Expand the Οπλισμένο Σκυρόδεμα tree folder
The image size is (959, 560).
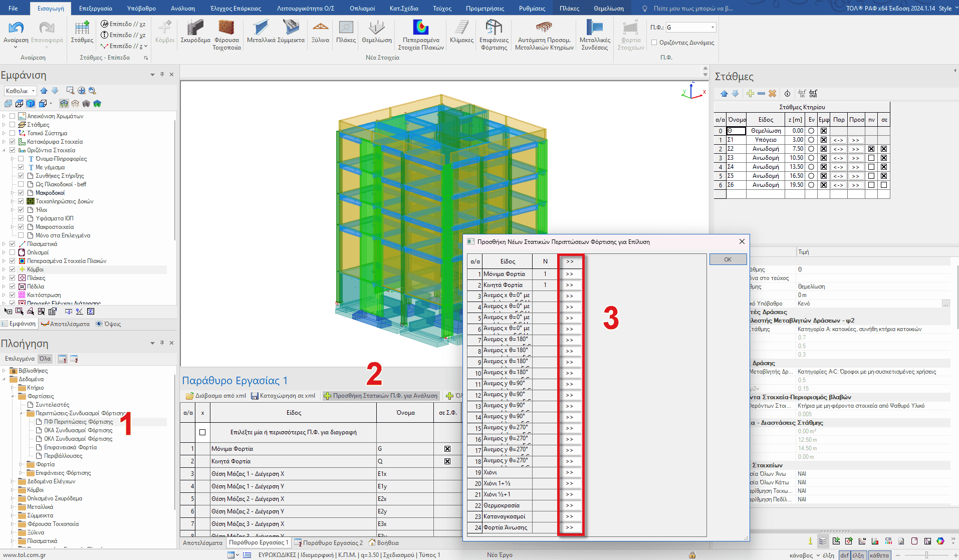[x=13, y=498]
